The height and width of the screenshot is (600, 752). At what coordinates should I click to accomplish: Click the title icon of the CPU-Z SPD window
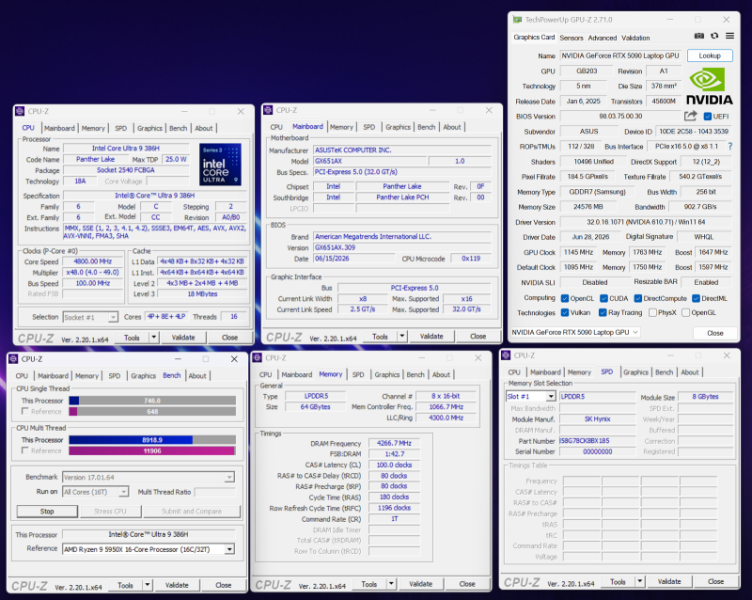(x=506, y=355)
